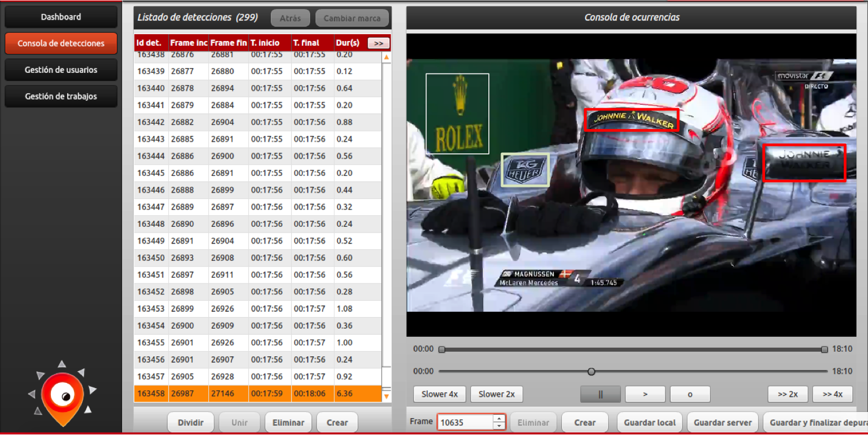Image resolution: width=868 pixels, height=435 pixels.
Task: Click the range slider start handle
Action: coord(442,349)
